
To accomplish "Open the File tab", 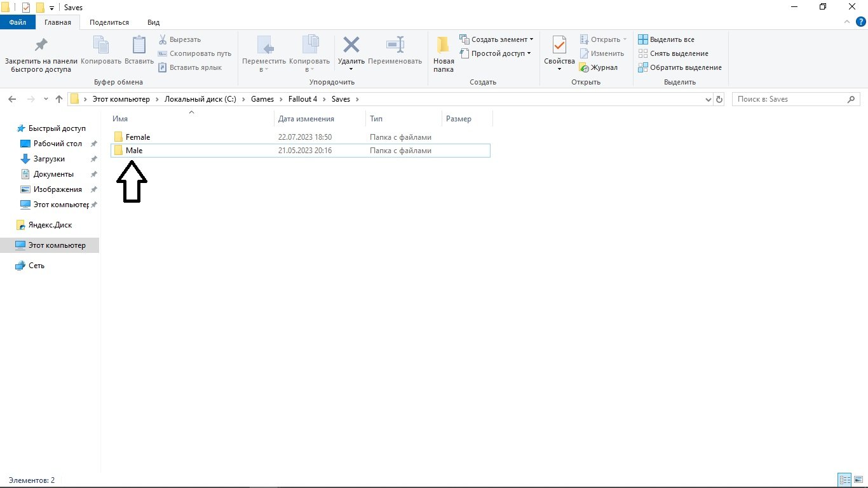I will tap(17, 22).
